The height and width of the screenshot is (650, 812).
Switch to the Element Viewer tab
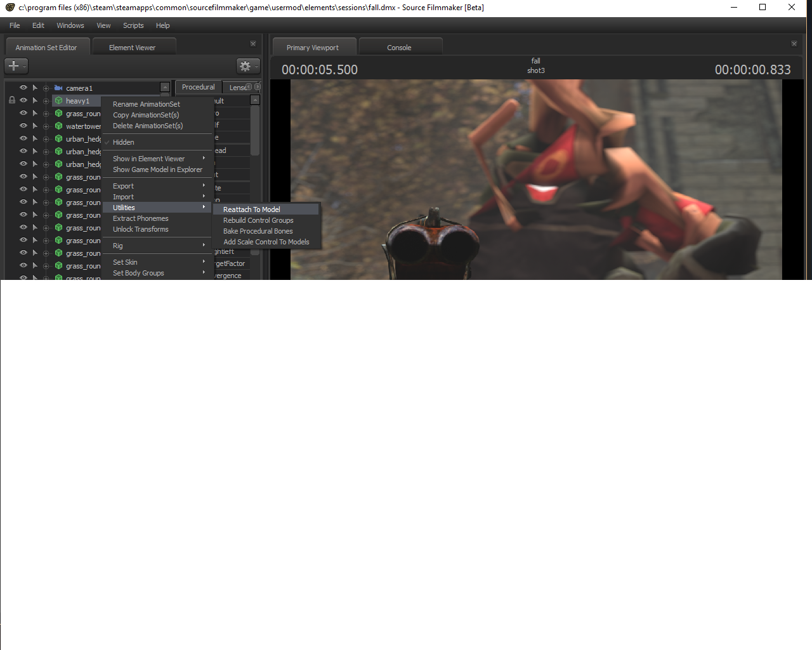[134, 47]
